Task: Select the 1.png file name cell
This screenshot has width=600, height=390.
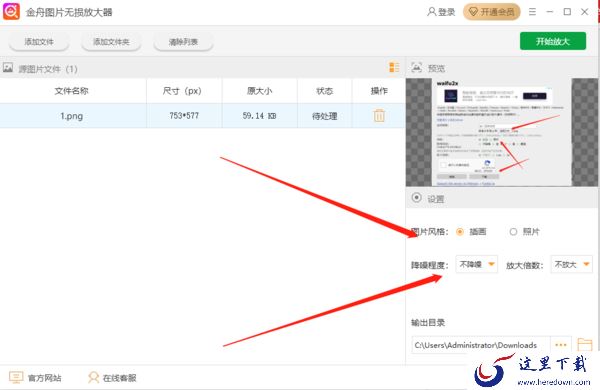Action: 72,116
